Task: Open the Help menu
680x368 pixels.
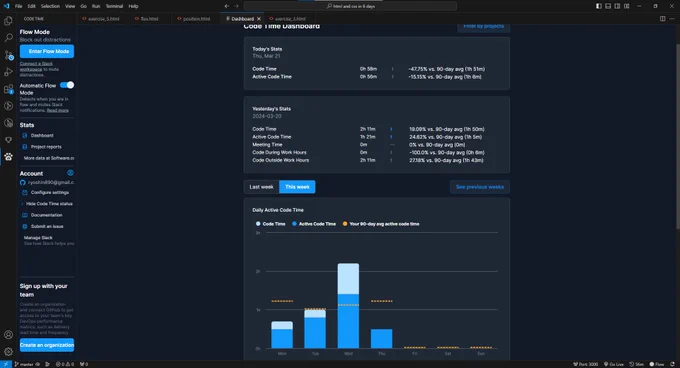Action: 133,6
